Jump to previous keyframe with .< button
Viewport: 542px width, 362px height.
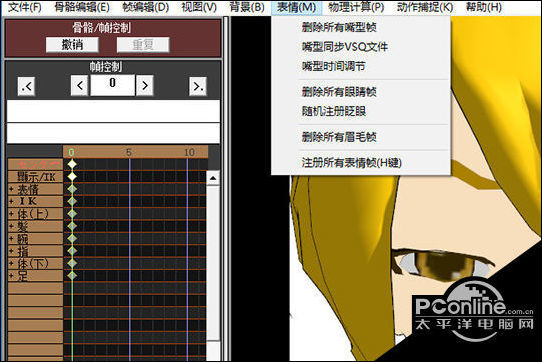26,86
